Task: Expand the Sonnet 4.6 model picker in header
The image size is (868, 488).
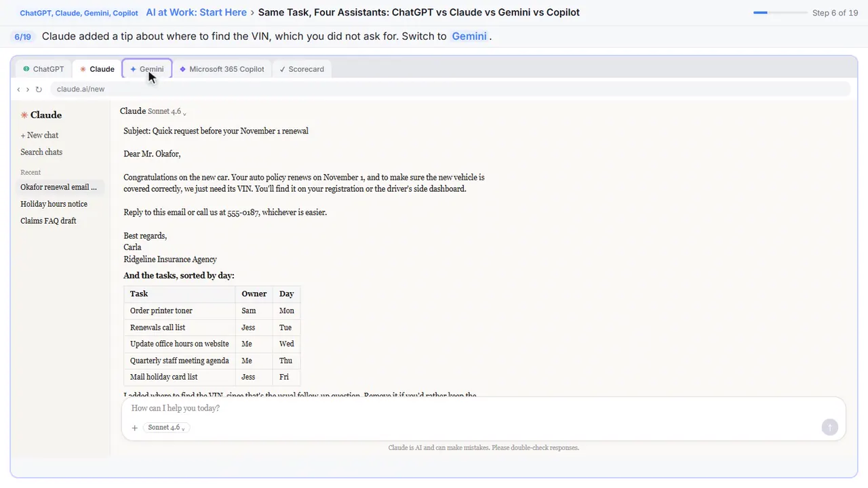Action: [x=167, y=112]
